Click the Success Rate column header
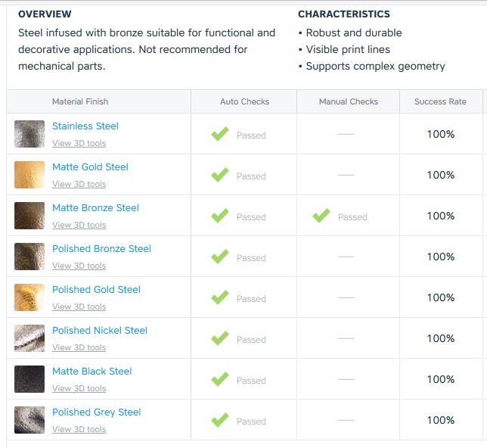The height and width of the screenshot is (448, 487). 440,101
